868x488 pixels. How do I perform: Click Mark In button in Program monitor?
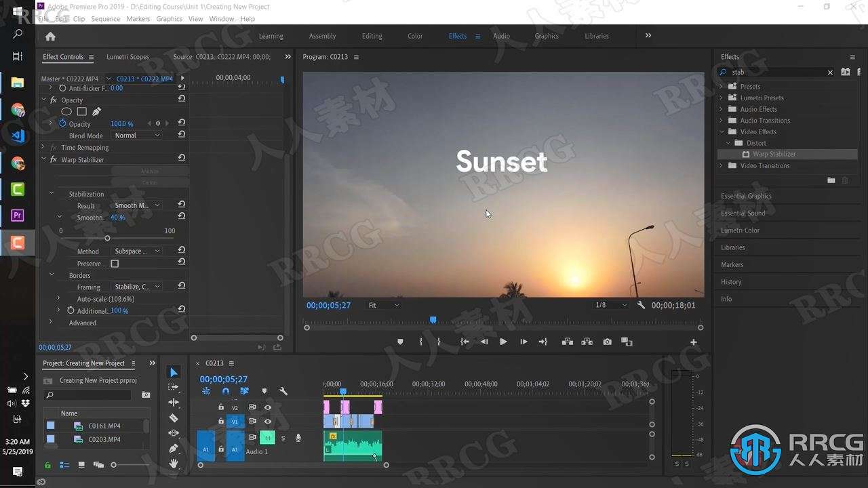coord(420,342)
